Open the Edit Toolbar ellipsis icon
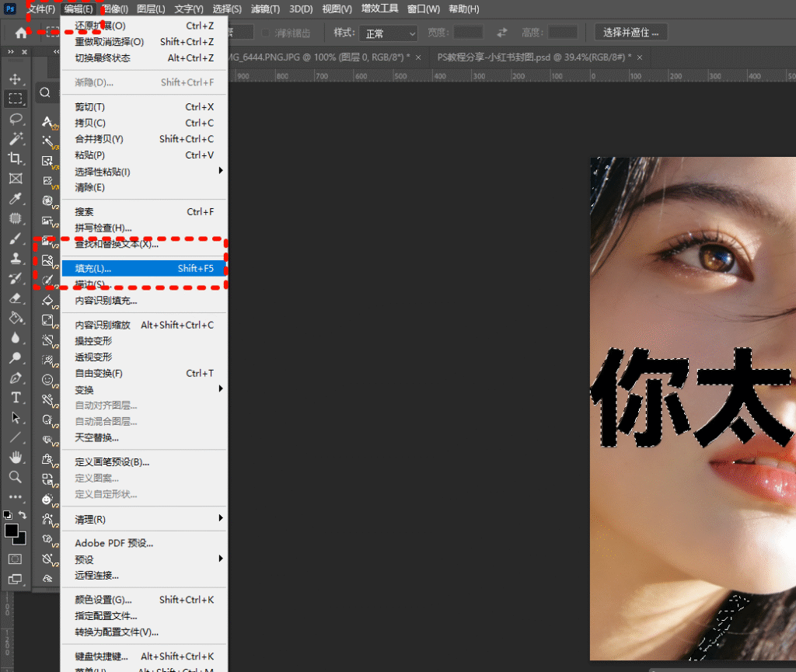 [x=14, y=497]
